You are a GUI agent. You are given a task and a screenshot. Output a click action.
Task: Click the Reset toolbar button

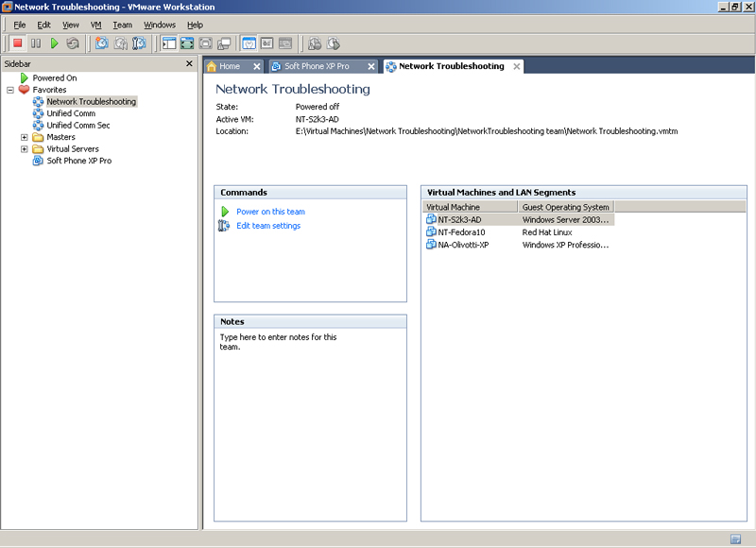pyautogui.click(x=73, y=43)
